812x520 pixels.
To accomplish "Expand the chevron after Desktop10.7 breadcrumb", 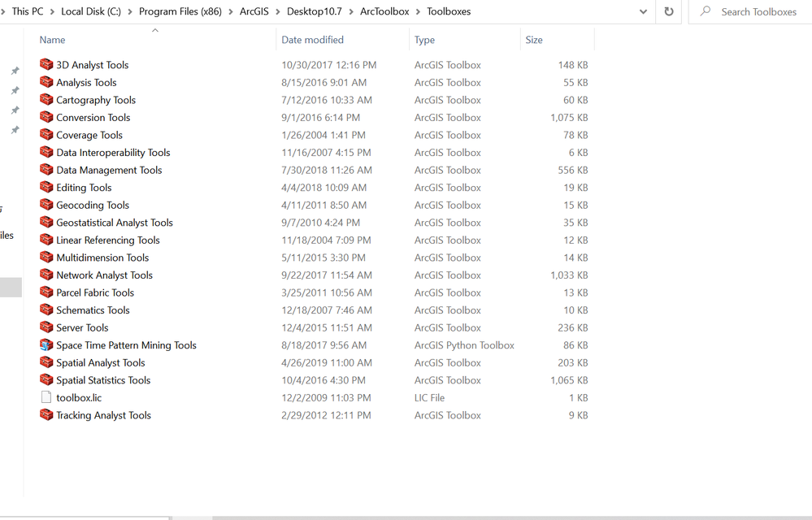I will point(351,11).
